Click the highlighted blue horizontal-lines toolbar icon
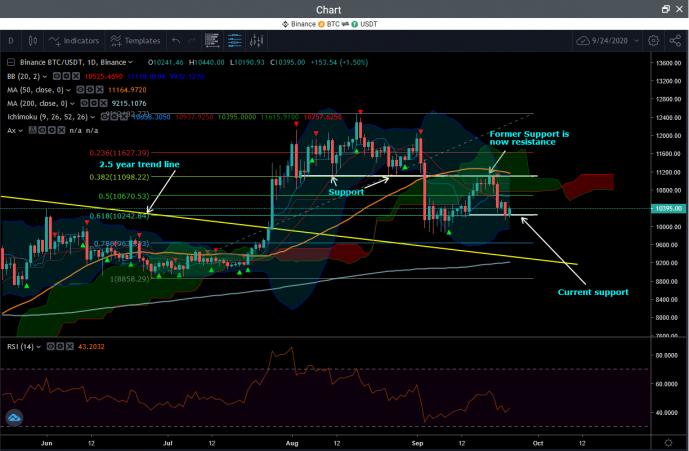The image size is (689, 451). click(235, 41)
